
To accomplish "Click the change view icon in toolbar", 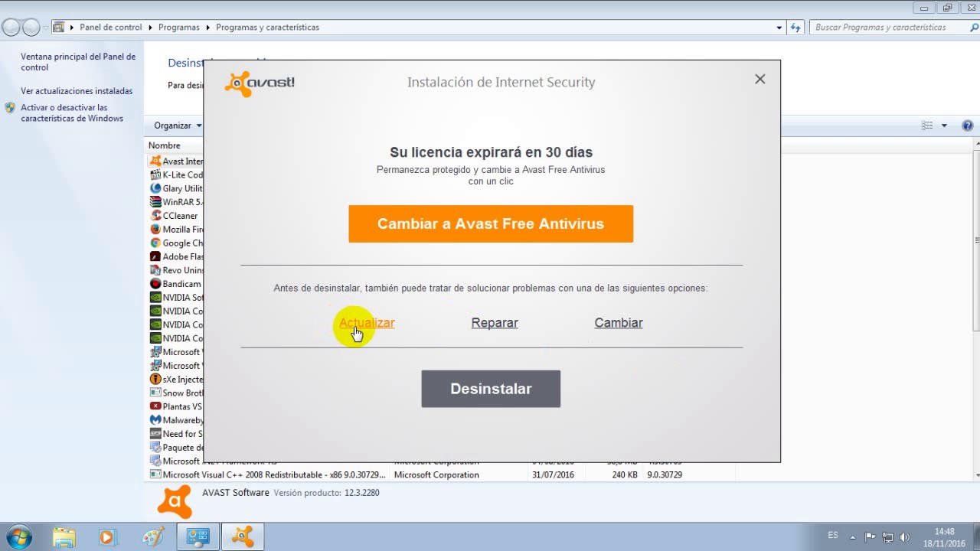I will [928, 126].
